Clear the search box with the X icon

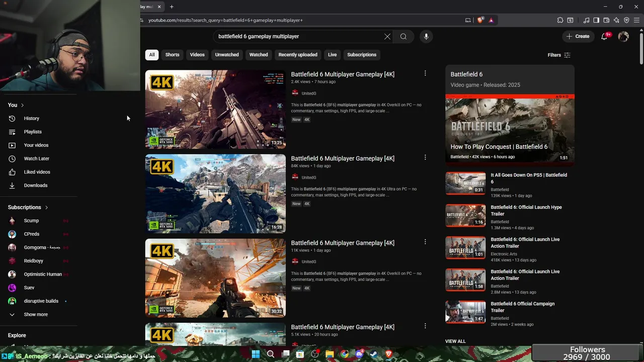point(387,36)
